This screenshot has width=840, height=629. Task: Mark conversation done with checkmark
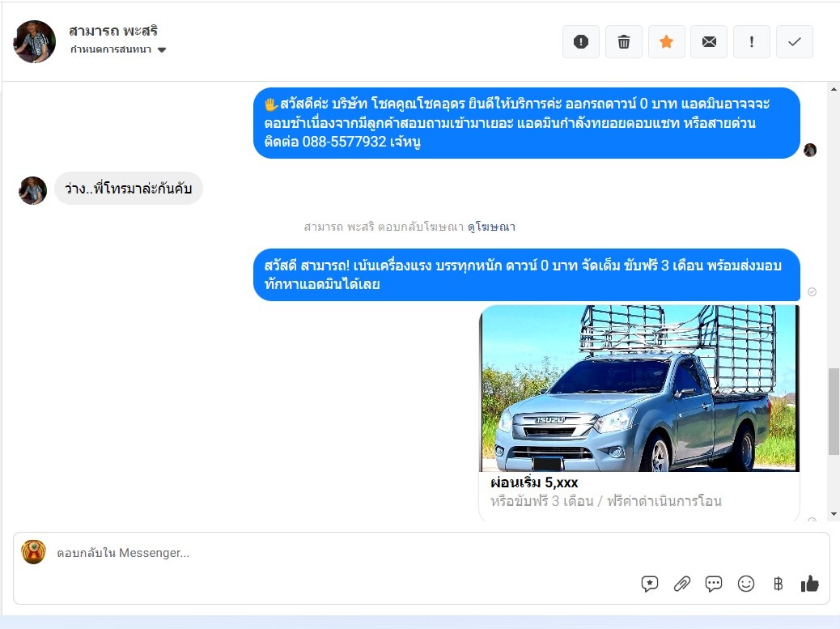coord(795,42)
